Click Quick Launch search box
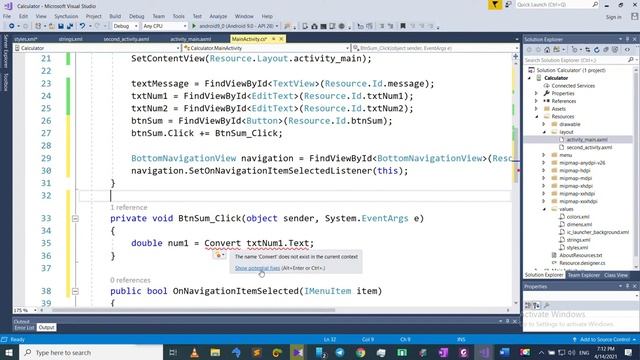 coord(557,5)
